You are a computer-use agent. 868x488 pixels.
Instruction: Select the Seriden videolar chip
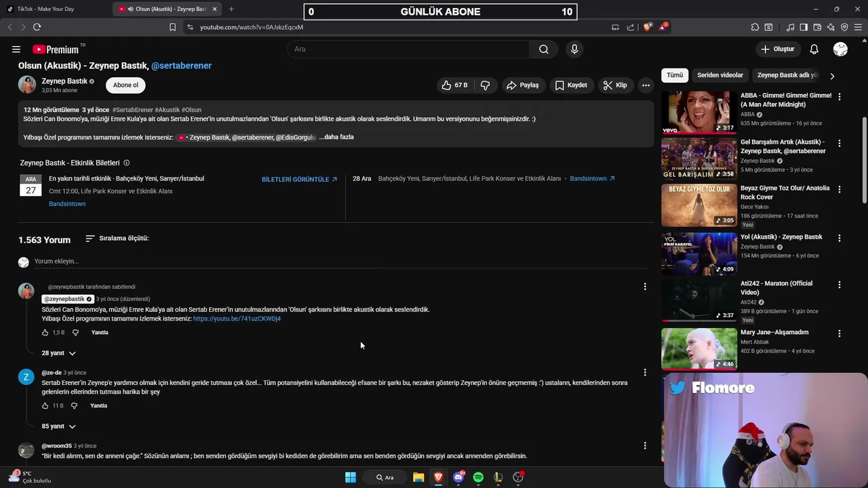720,75
